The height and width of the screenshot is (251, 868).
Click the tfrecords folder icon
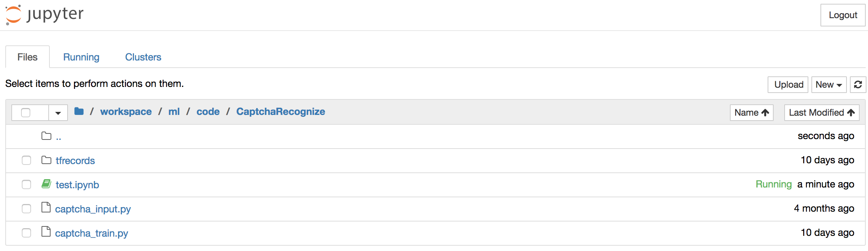click(46, 160)
